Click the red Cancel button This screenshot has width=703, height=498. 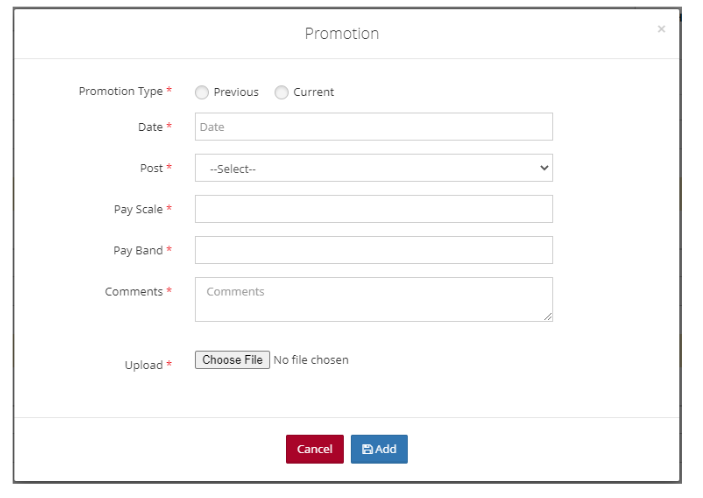314,449
